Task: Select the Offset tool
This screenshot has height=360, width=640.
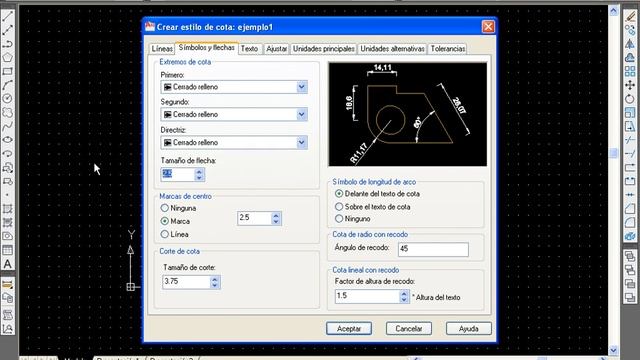Action: point(630,58)
